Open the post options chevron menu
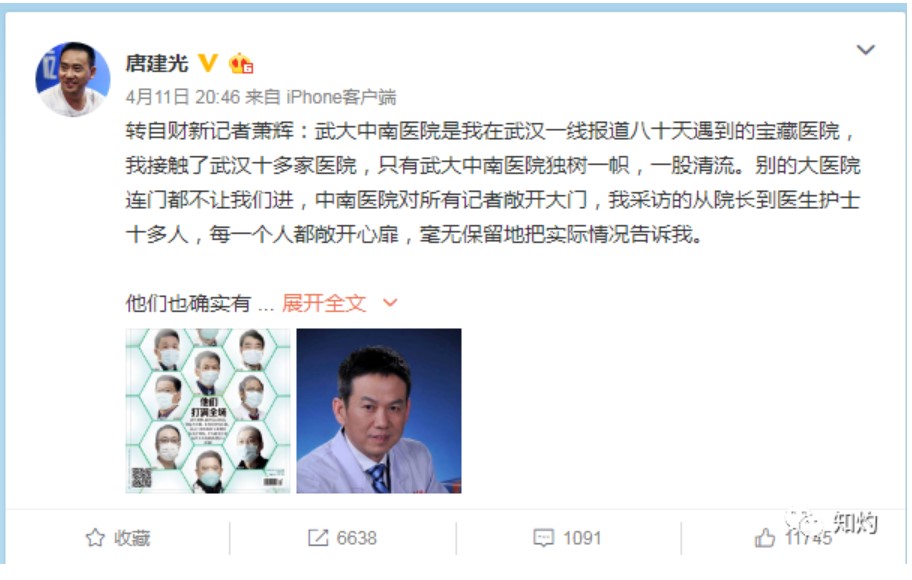912x580 pixels. pyautogui.click(x=865, y=50)
